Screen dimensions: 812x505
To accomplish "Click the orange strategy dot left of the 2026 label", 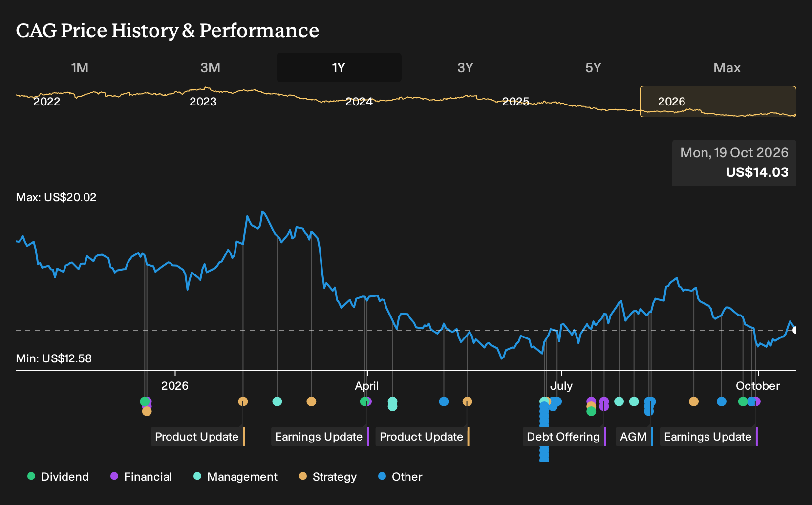I will (147, 411).
